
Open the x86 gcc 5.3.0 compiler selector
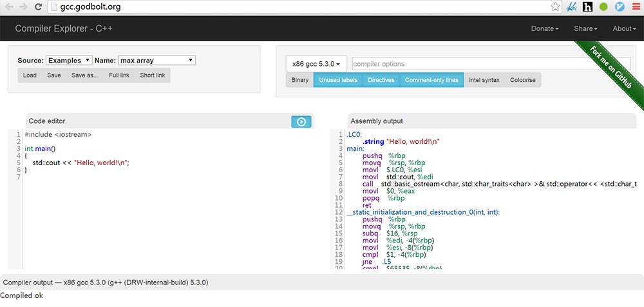pyautogui.click(x=316, y=64)
